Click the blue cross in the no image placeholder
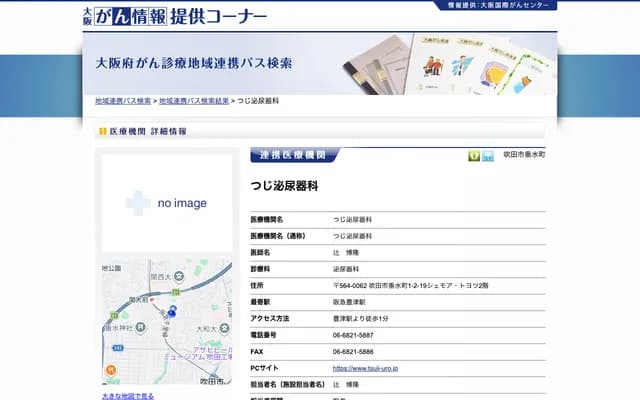 138,203
